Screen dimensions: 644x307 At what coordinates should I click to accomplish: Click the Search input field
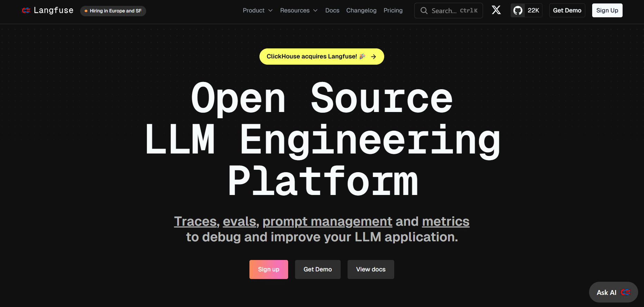pyautogui.click(x=448, y=11)
